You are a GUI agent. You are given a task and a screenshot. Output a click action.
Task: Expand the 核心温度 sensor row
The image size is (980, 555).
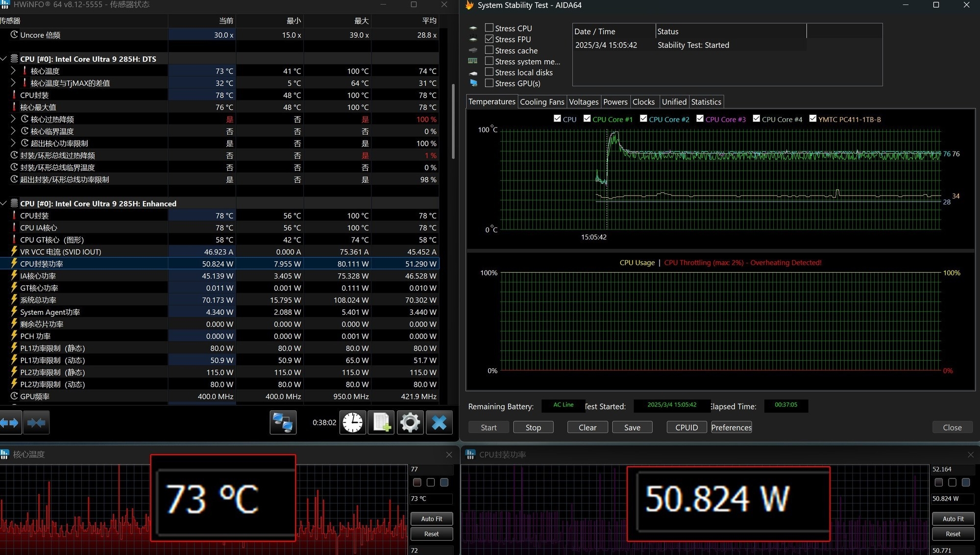tap(13, 71)
